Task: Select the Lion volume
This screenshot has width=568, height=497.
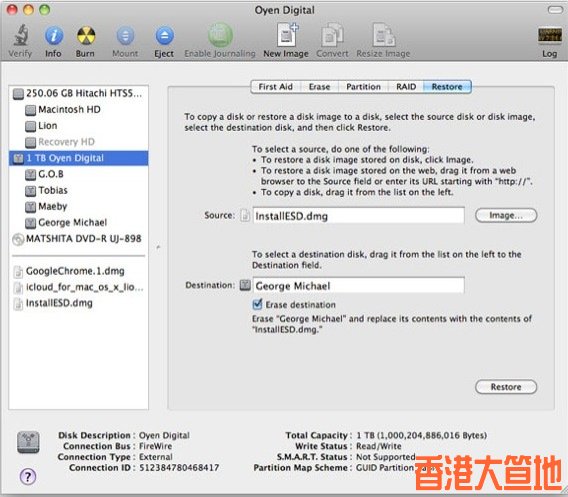Action: [78, 126]
